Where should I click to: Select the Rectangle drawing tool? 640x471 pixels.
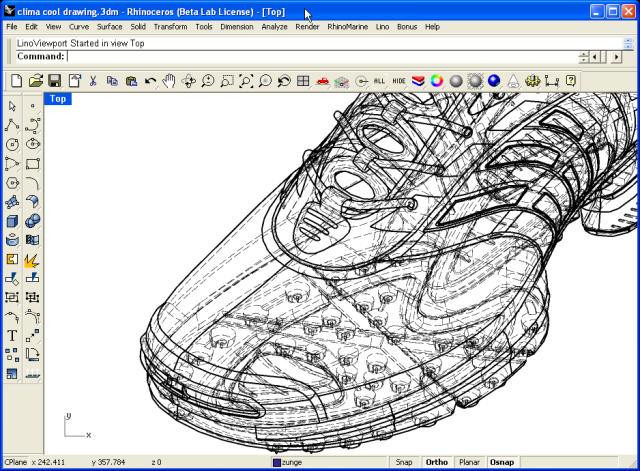pos(32,164)
